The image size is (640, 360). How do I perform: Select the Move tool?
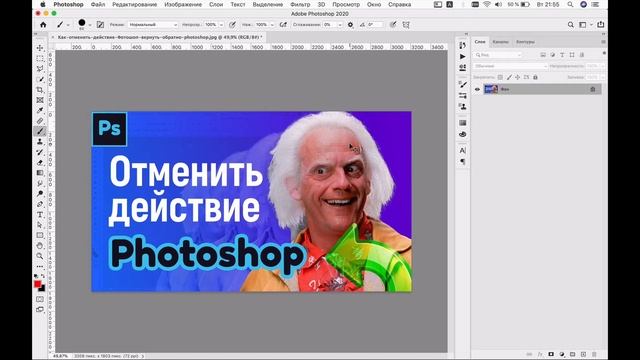40,48
